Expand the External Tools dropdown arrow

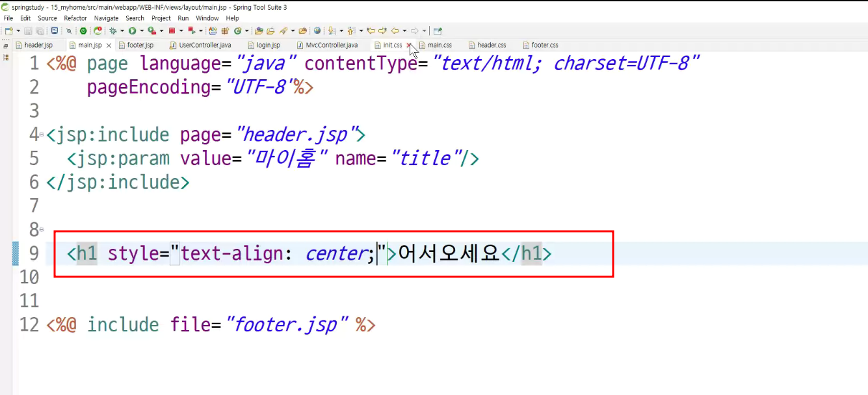[161, 31]
